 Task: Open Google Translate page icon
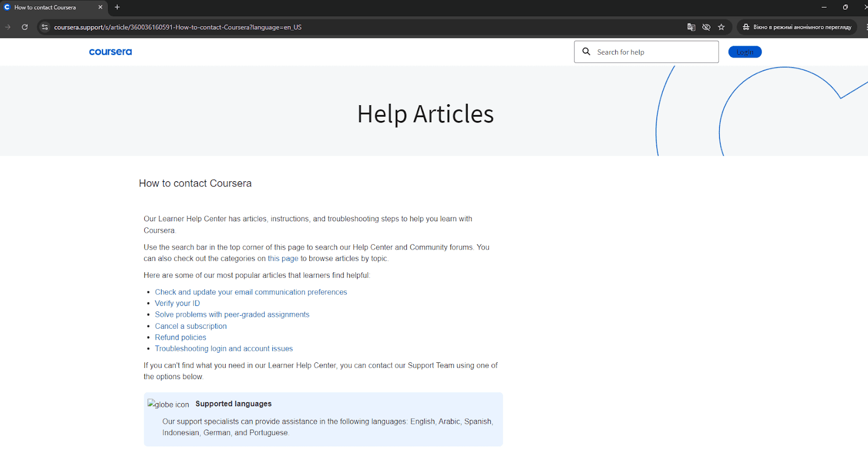(691, 27)
